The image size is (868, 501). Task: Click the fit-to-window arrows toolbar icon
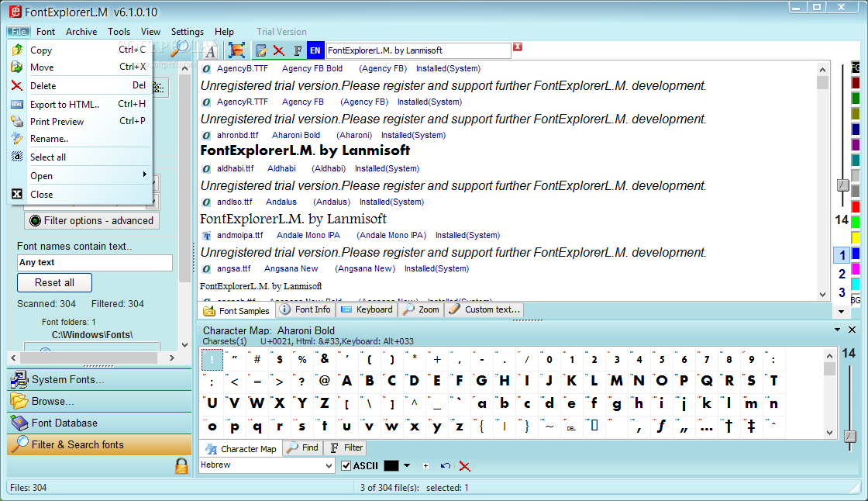[236, 50]
